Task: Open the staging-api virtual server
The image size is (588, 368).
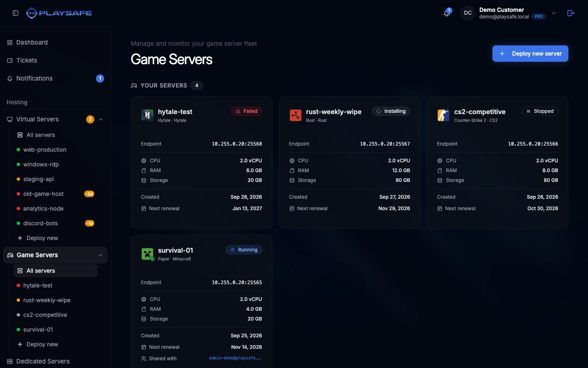Action: [56, 179]
